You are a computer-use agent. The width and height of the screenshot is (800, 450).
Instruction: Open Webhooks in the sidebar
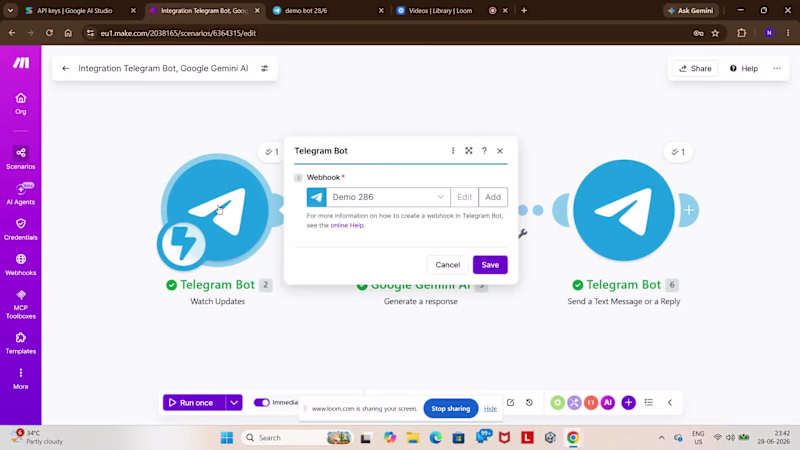click(20, 264)
